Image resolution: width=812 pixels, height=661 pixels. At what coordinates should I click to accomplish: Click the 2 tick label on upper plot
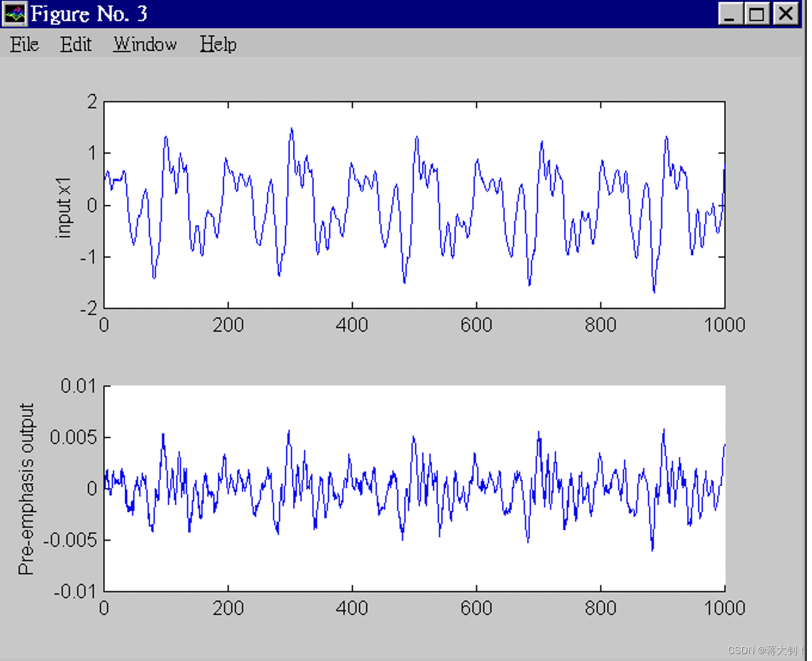(x=92, y=102)
